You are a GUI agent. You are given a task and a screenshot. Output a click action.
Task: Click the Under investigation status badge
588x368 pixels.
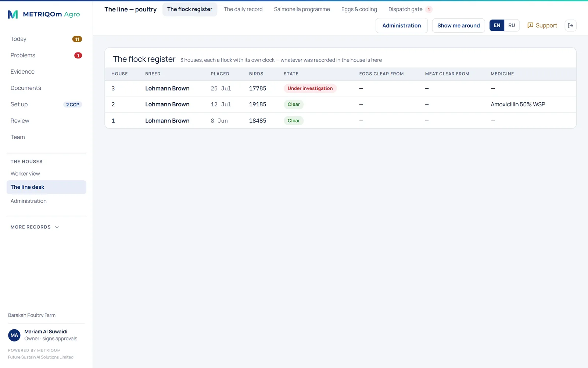(x=310, y=88)
